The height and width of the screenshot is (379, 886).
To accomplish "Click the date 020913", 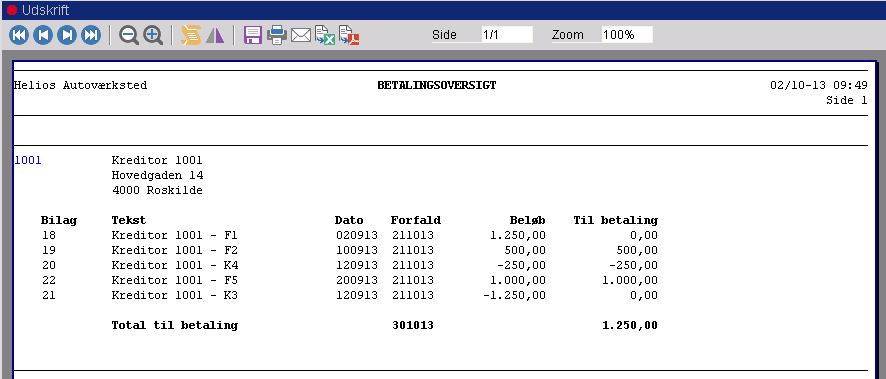I will tap(357, 236).
